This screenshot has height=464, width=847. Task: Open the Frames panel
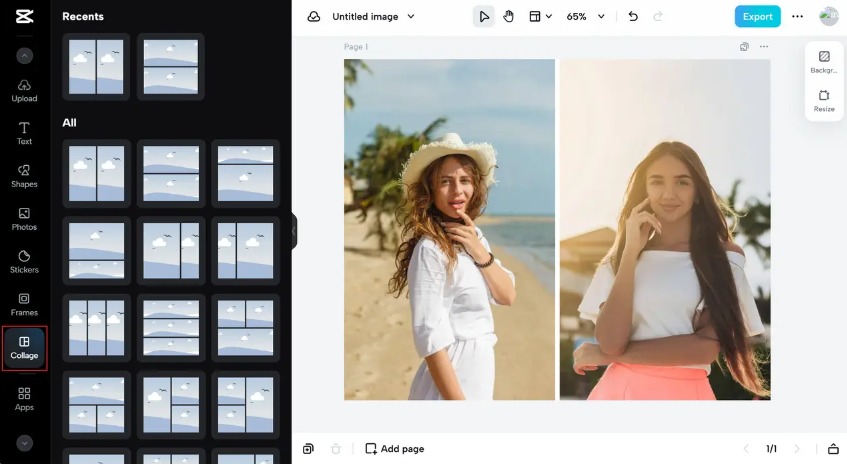(x=24, y=305)
